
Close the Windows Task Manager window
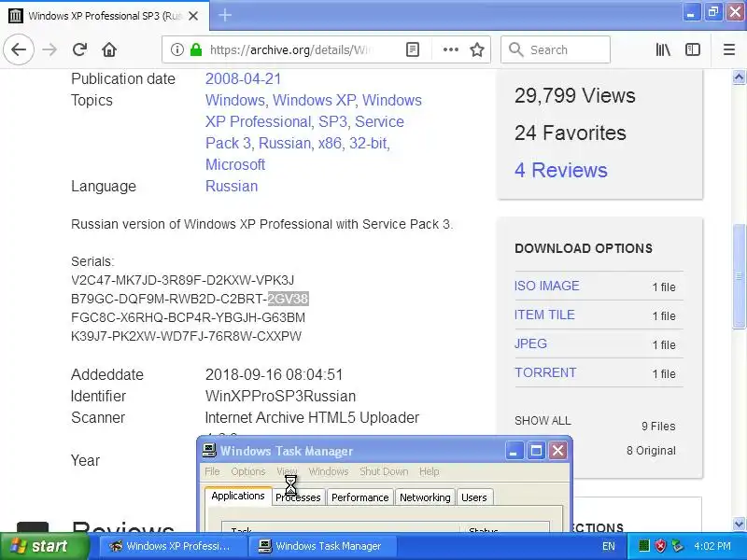click(x=557, y=451)
